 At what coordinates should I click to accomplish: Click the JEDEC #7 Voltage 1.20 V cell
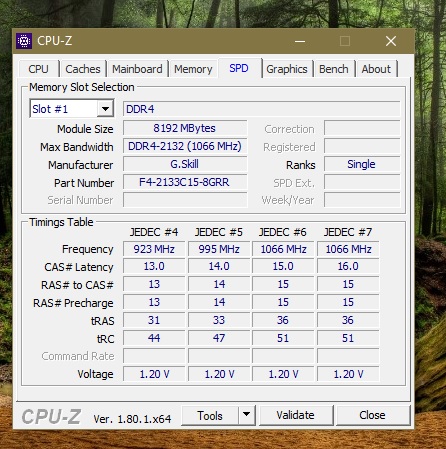point(348,374)
